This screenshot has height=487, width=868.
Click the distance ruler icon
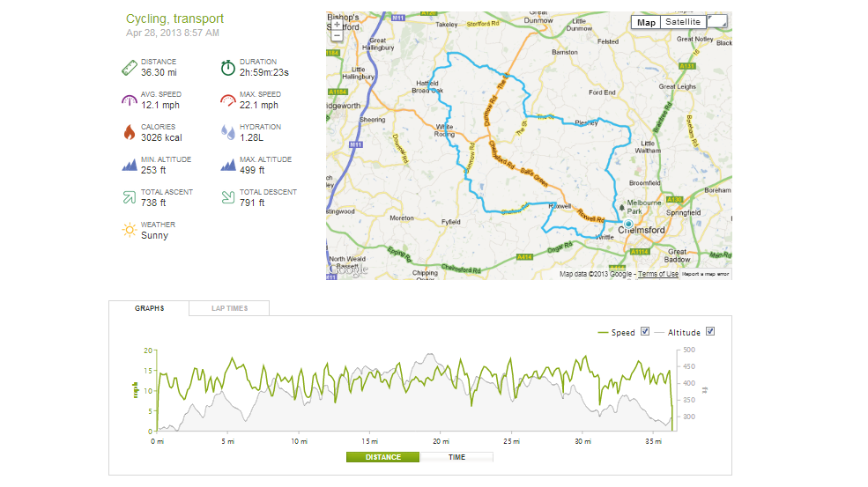[129, 67]
